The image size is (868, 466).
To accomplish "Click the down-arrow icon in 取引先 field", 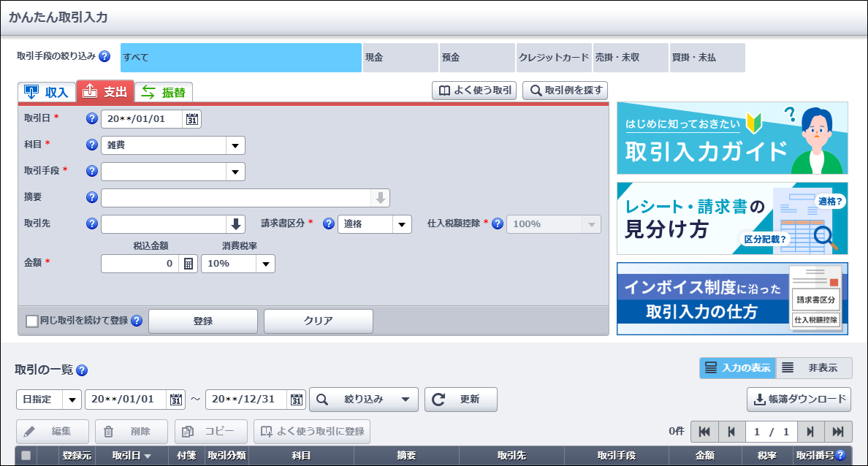I will coord(236,224).
